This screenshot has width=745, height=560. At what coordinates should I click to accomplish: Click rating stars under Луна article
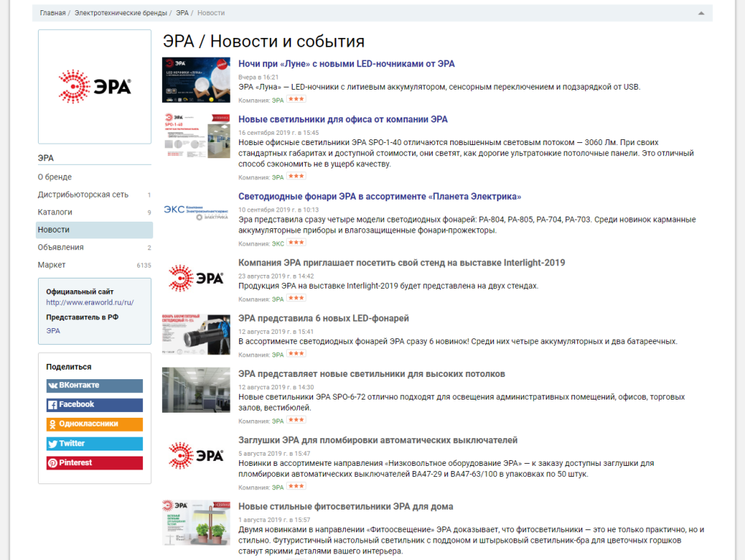[x=296, y=100]
